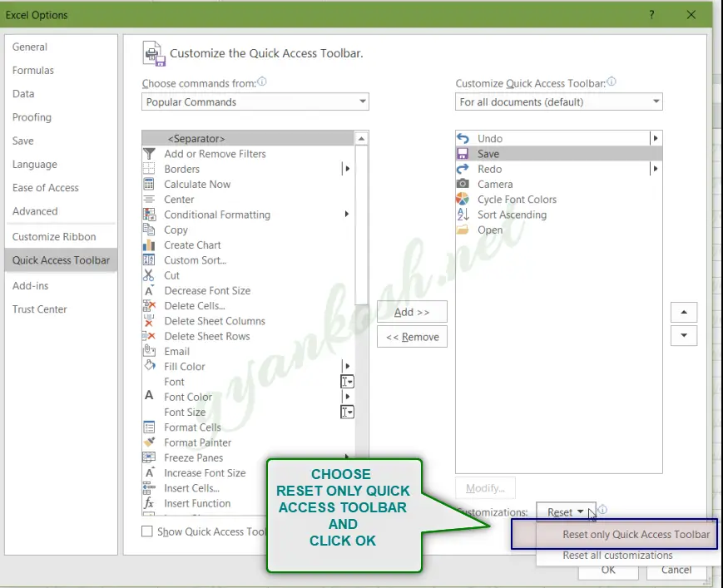Viewport: 723px width, 588px height.
Task: Click the Delete Sheet Columns icon
Action: (149, 321)
